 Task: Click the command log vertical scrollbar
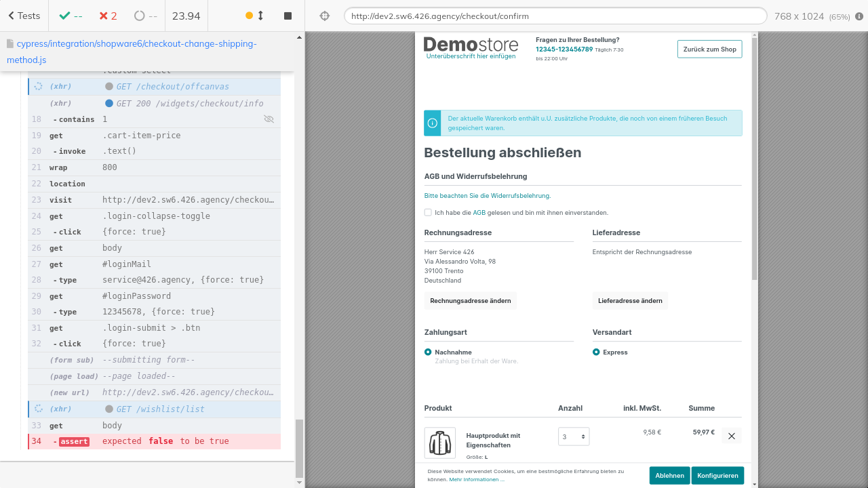pos(299,447)
